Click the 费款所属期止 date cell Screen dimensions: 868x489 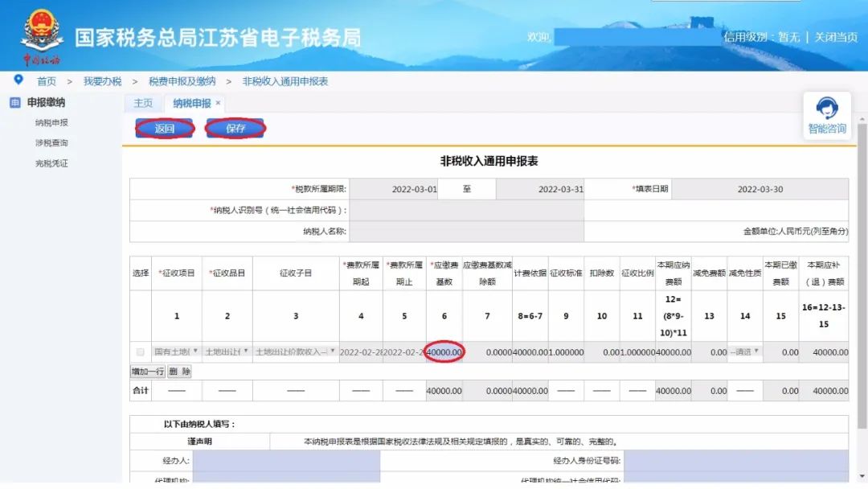point(404,352)
